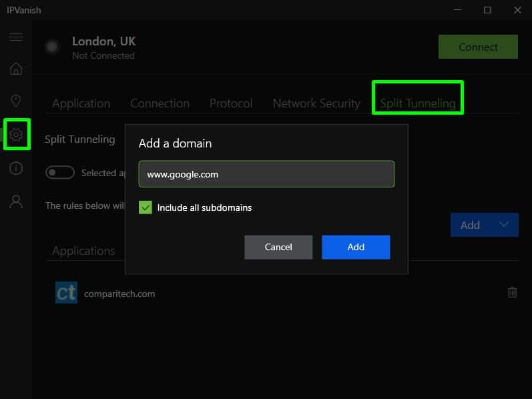Uncheck Include all subdomains checkbox
Screen dimensions: 532x399
coord(146,208)
